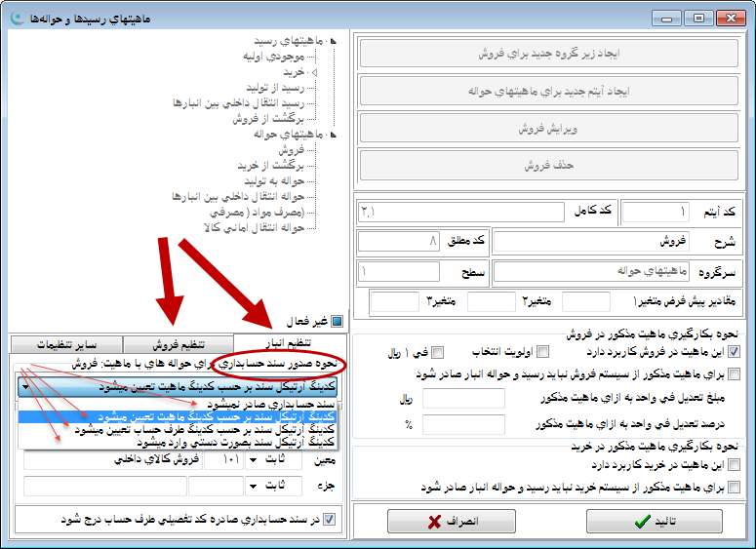Select کدینگ آرتیکل سند بصورت دستی option
The image size is (756, 549).
tap(179, 442)
